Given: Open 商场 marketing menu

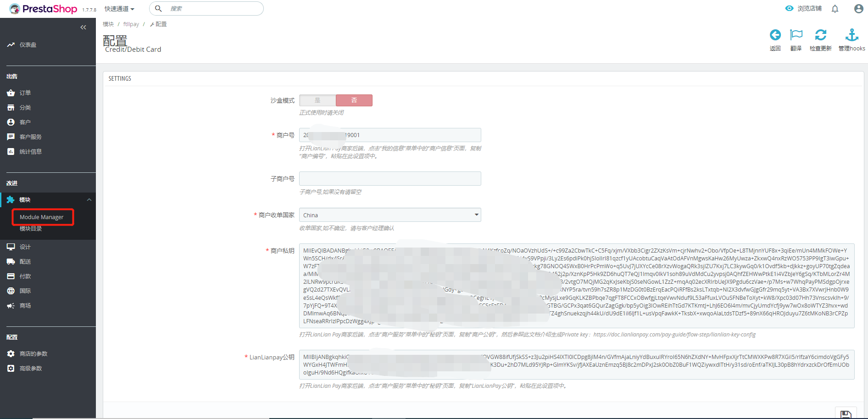Looking at the screenshot, I should pyautogui.click(x=25, y=306).
